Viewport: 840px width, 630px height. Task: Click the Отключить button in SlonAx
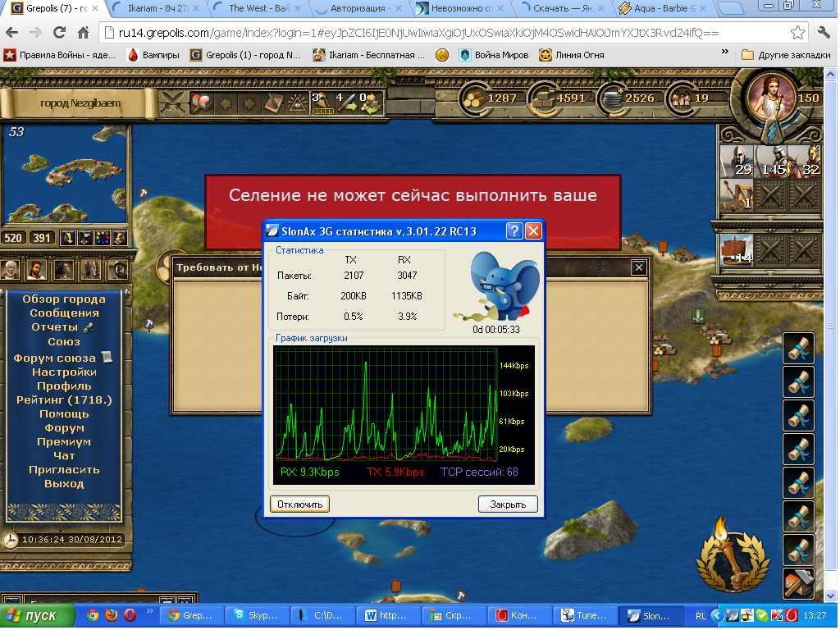[x=300, y=504]
